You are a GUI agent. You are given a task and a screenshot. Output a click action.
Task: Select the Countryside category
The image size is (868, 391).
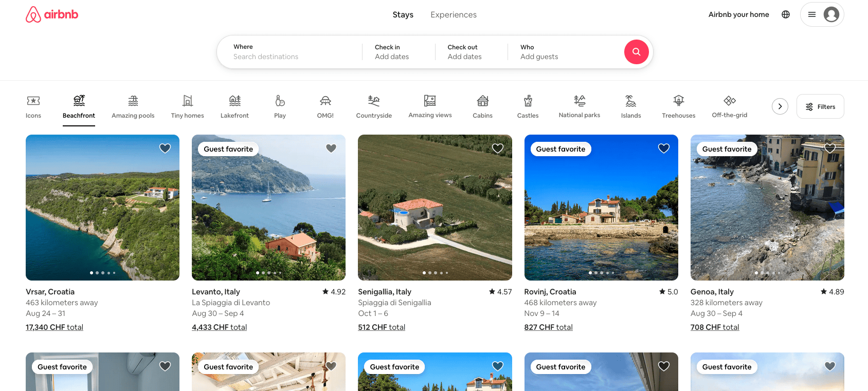[x=374, y=107]
